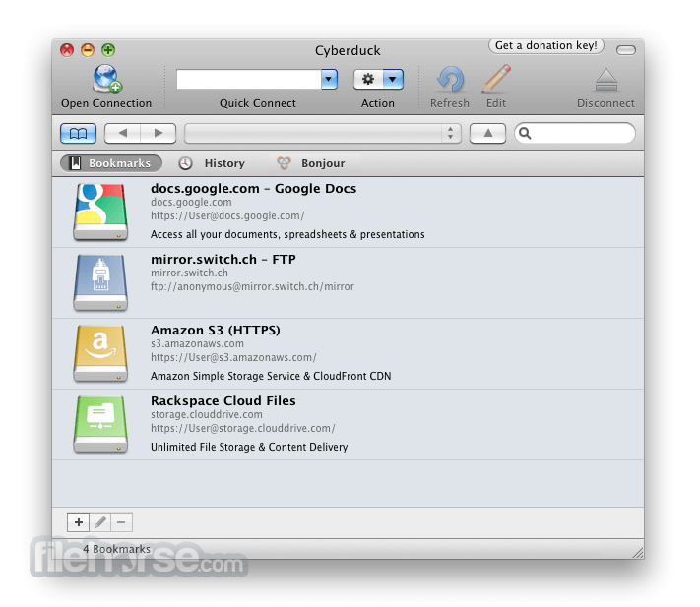Click the '4 Bookmarks' status text
The image size is (700, 607).
[x=117, y=549]
